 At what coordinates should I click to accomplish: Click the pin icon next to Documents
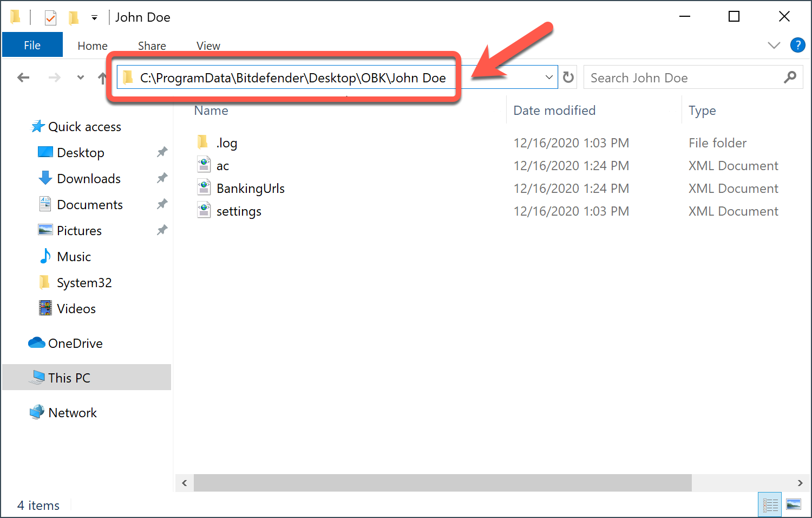tap(162, 204)
